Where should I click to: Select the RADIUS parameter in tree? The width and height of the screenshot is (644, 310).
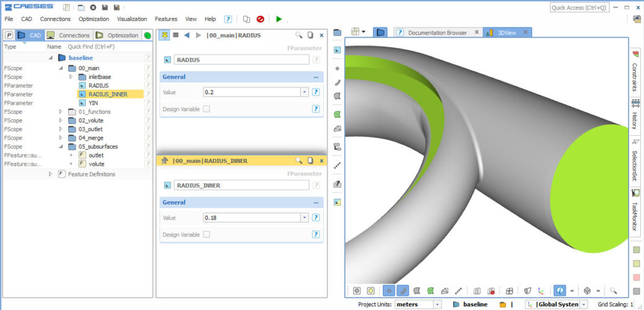(98, 86)
